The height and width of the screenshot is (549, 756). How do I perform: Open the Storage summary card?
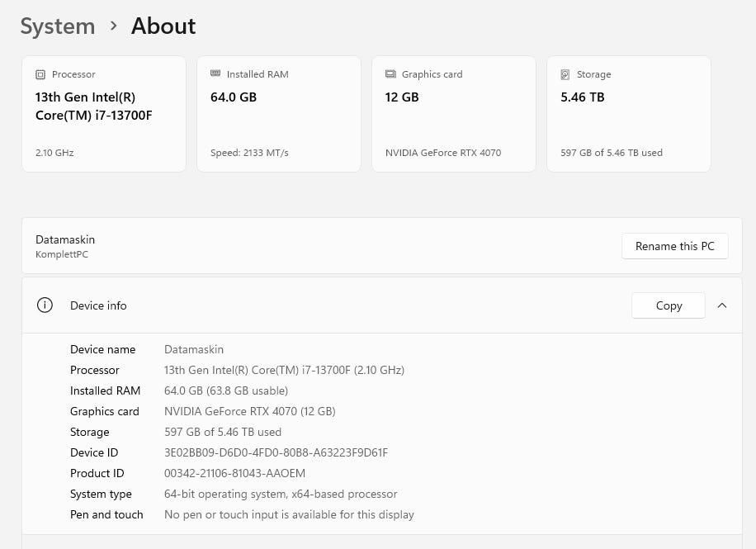point(629,114)
